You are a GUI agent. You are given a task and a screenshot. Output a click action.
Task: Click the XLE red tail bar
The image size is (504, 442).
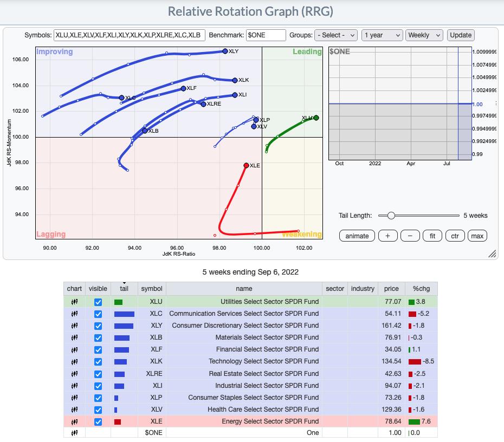(118, 422)
